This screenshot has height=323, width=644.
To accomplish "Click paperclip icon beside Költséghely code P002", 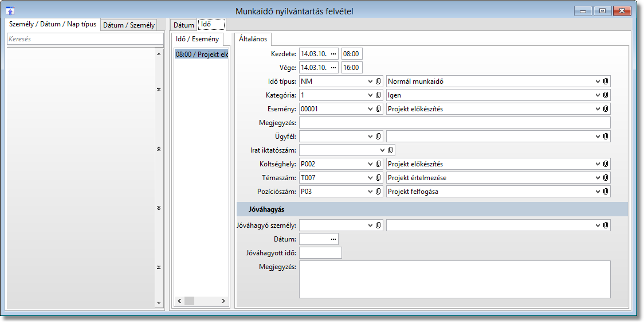I will (x=378, y=164).
